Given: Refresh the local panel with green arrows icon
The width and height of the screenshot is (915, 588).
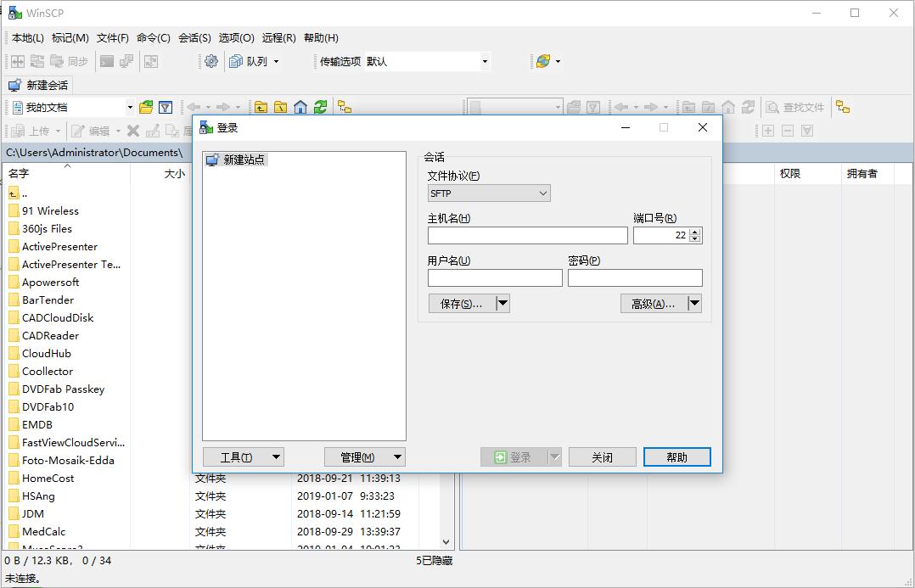Looking at the screenshot, I should click(x=320, y=107).
